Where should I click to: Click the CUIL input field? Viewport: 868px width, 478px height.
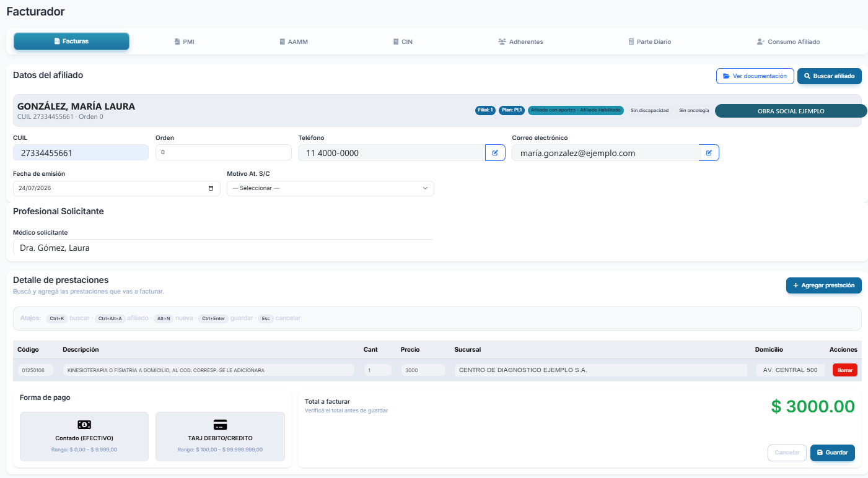tap(81, 152)
